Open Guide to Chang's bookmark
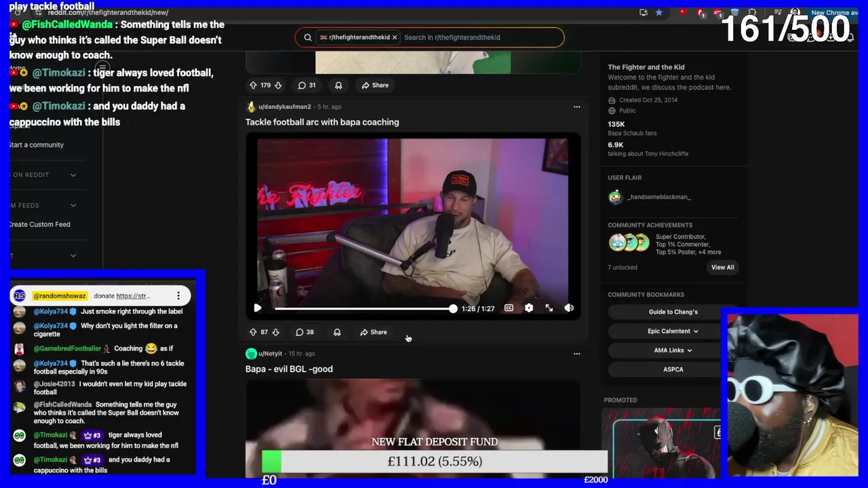 click(673, 312)
